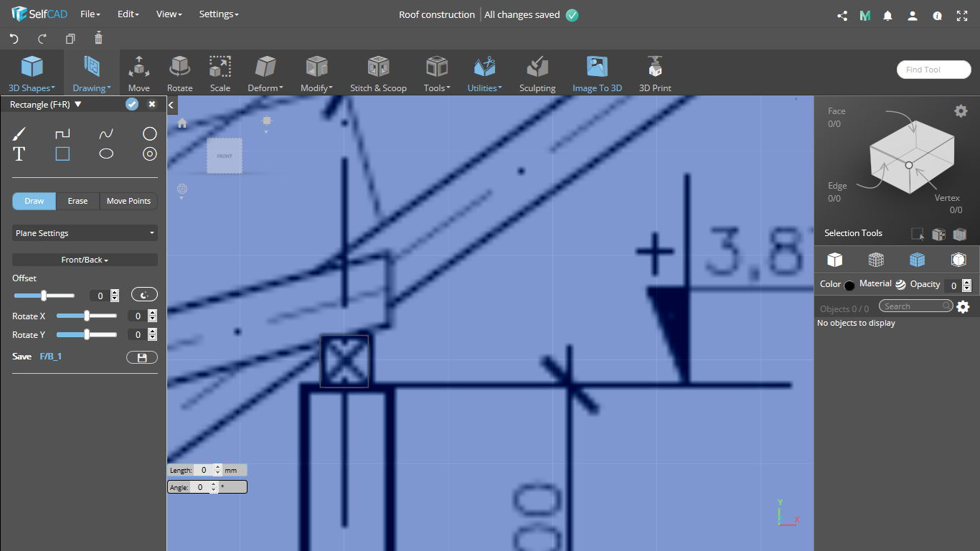This screenshot has height=551, width=980.
Task: Open the File menu
Action: 90,14
